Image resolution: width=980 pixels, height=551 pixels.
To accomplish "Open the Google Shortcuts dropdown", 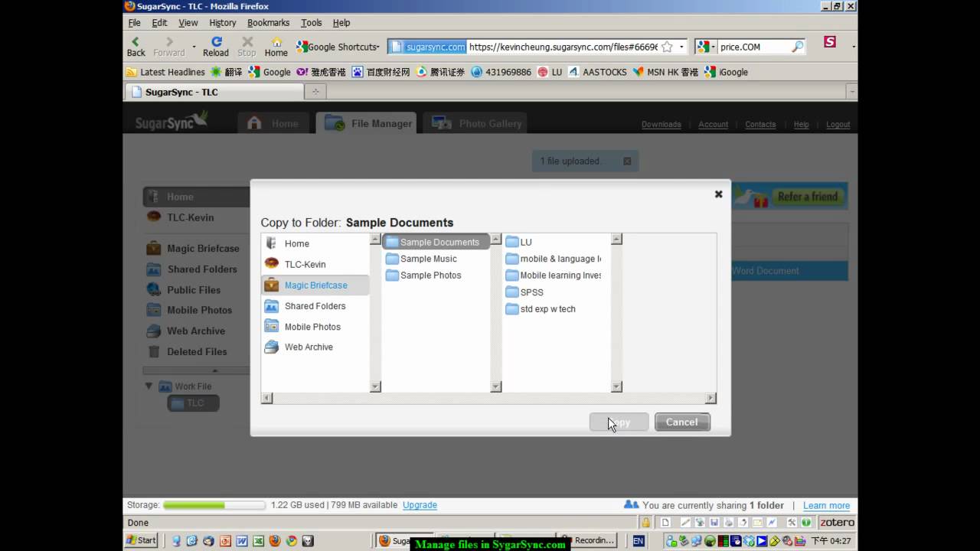I will pyautogui.click(x=338, y=47).
